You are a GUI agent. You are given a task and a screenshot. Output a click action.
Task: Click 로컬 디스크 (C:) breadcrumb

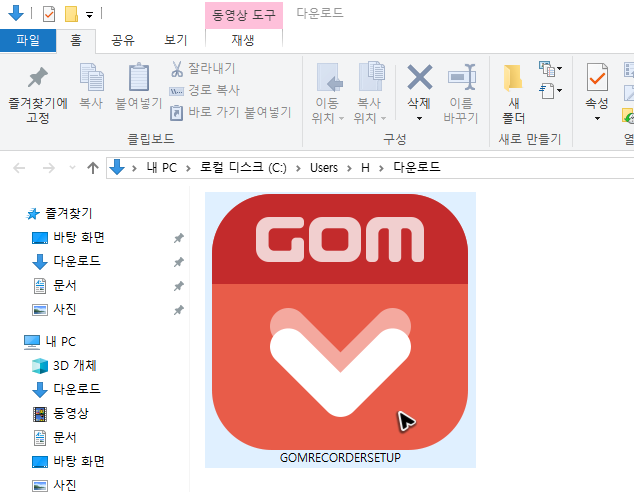pos(243,167)
